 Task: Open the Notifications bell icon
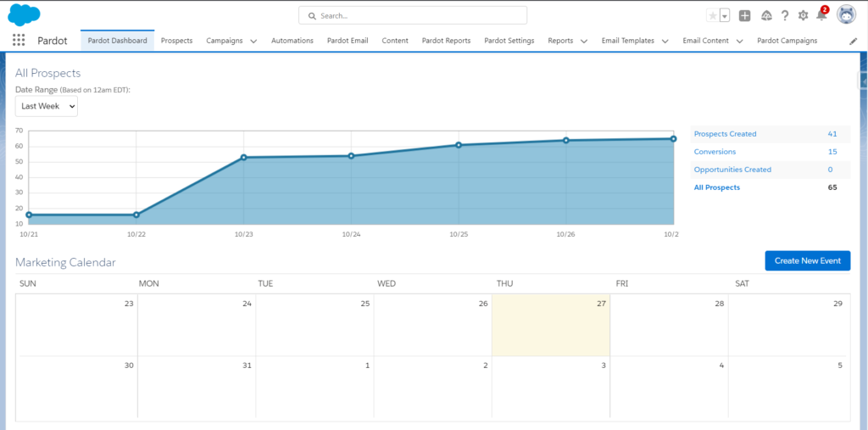[x=821, y=15]
